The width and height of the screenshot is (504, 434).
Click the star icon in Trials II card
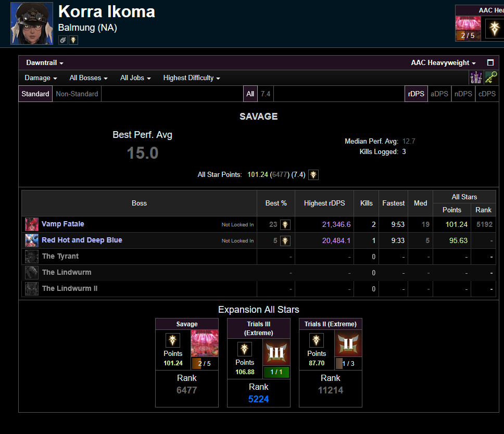(x=316, y=340)
